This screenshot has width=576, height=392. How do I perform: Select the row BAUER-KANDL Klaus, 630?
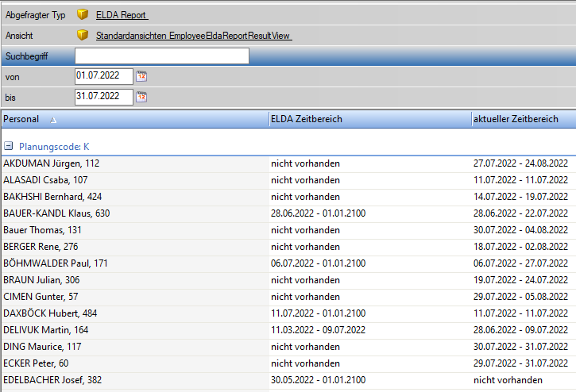pyautogui.click(x=56, y=213)
